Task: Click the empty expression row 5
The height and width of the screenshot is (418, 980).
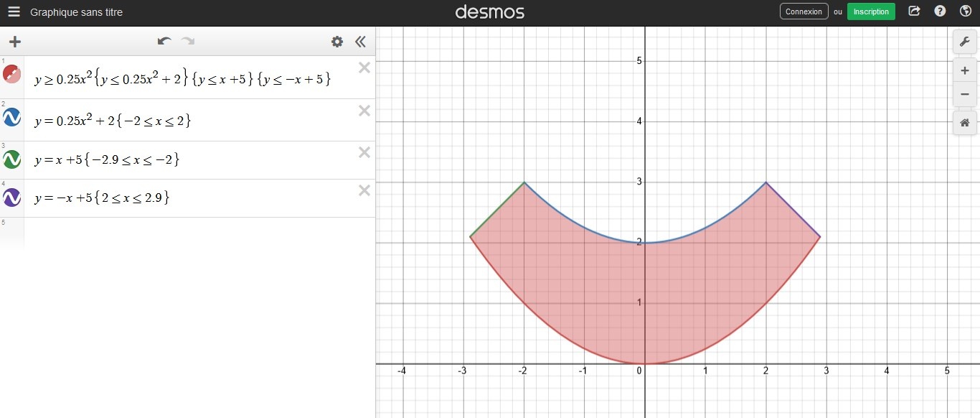Action: (x=199, y=231)
